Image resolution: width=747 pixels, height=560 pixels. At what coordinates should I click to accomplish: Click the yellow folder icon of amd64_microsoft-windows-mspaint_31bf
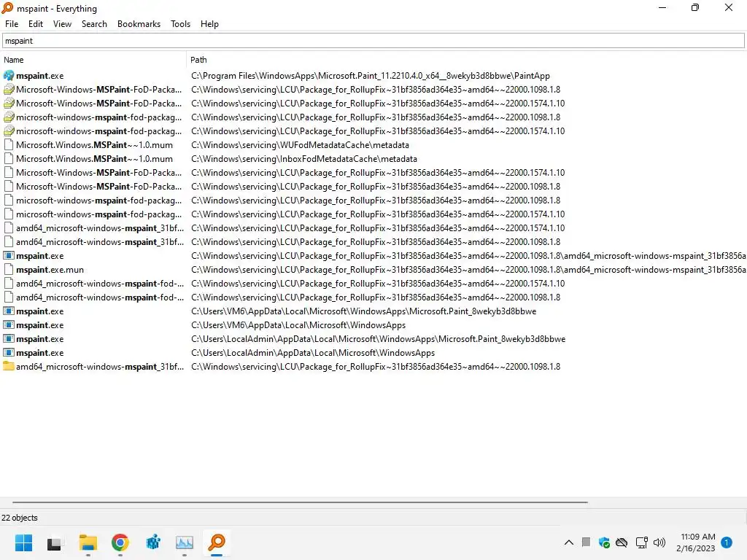pyautogui.click(x=9, y=366)
